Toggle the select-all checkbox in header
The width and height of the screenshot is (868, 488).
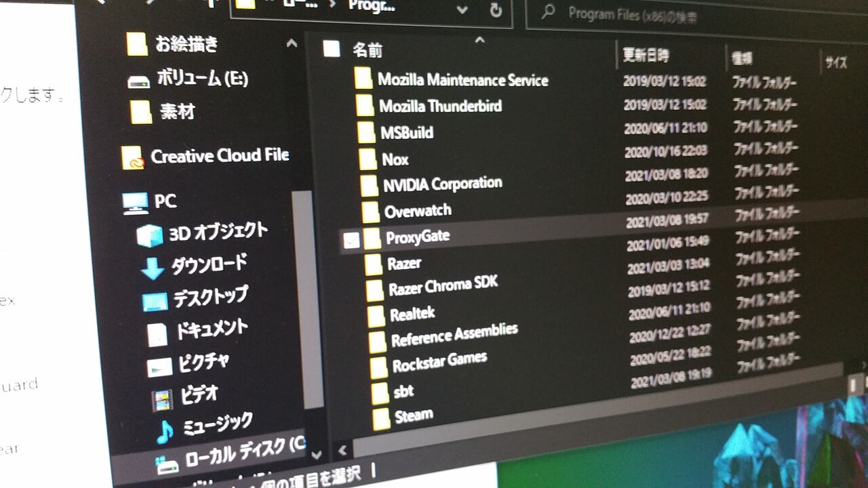[x=331, y=48]
